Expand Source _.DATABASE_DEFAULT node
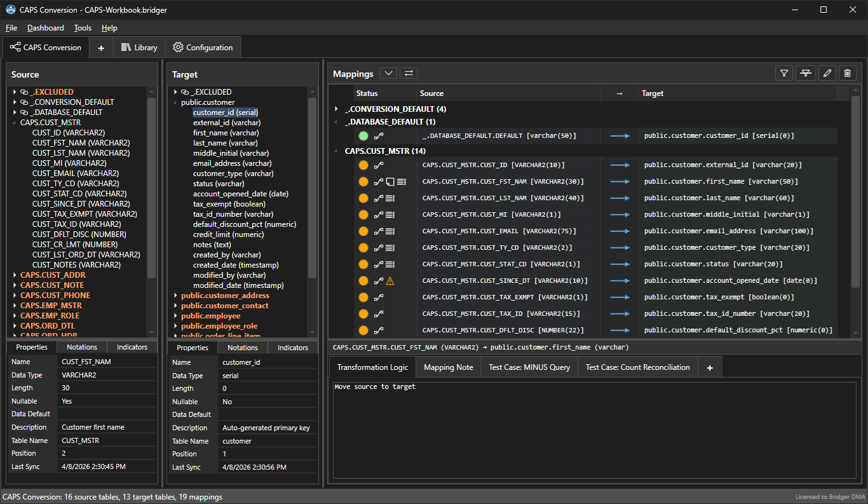868x504 pixels. [15, 112]
